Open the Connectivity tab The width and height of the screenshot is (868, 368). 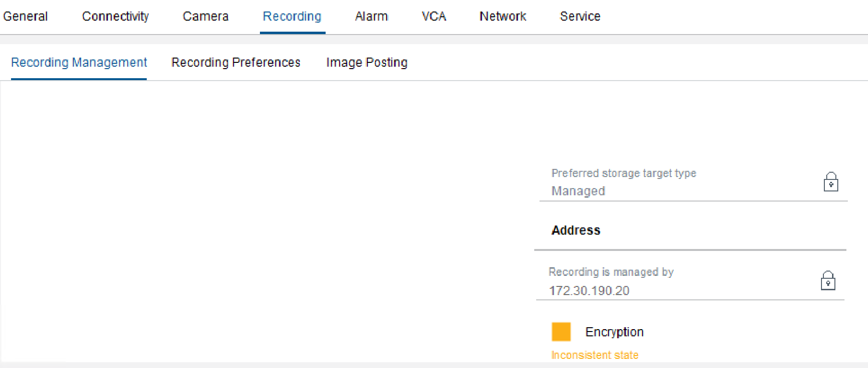coord(116,16)
